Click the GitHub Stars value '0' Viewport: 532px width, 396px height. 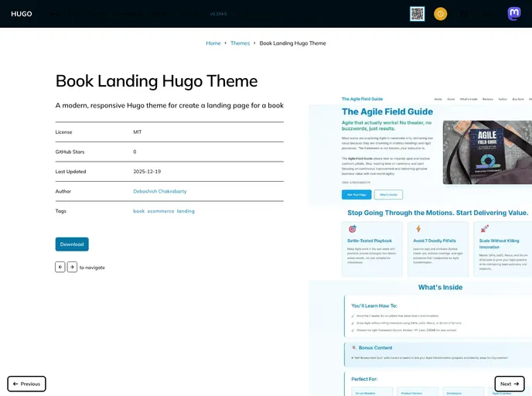click(135, 152)
